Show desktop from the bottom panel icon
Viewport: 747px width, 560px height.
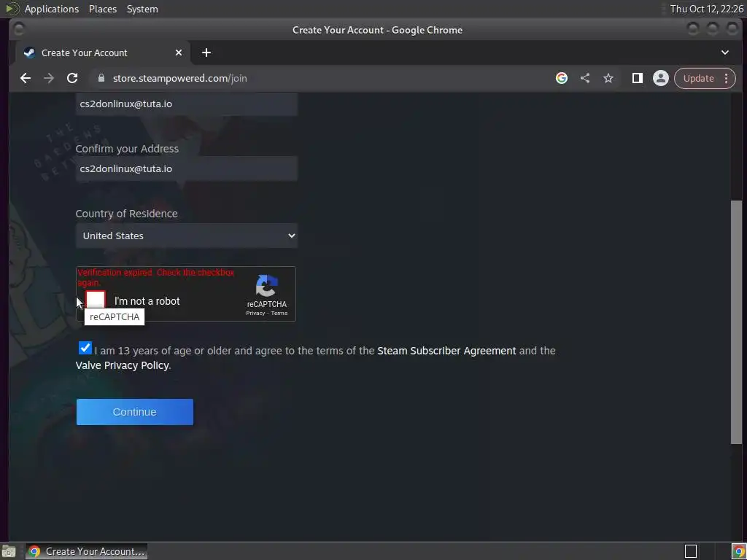click(9, 551)
